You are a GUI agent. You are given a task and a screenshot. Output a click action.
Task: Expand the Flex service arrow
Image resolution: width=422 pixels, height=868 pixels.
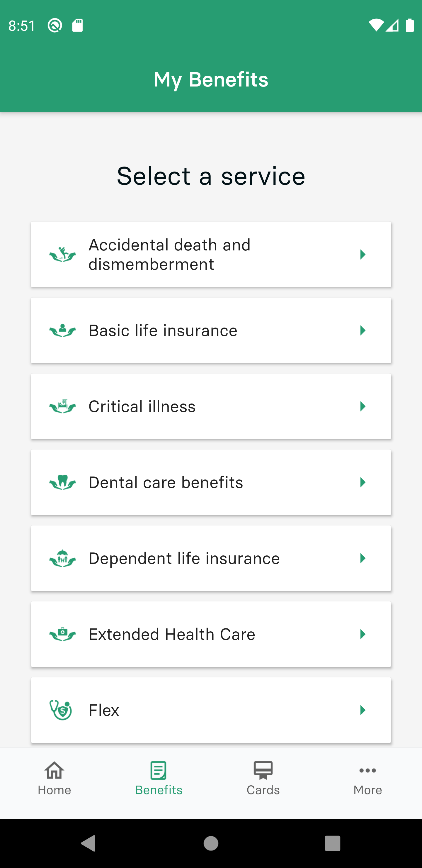tap(363, 710)
